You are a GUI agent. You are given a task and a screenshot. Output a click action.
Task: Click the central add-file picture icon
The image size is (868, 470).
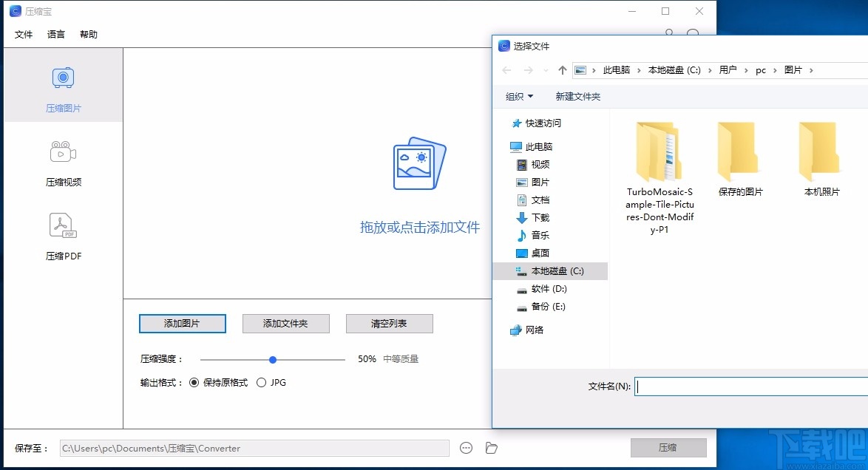pyautogui.click(x=420, y=163)
